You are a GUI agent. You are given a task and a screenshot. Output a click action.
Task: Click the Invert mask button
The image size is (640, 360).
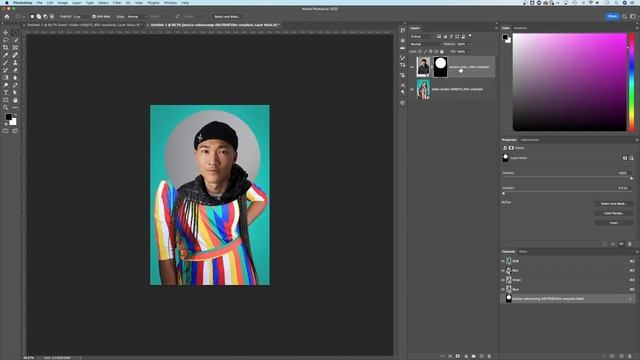tap(613, 223)
